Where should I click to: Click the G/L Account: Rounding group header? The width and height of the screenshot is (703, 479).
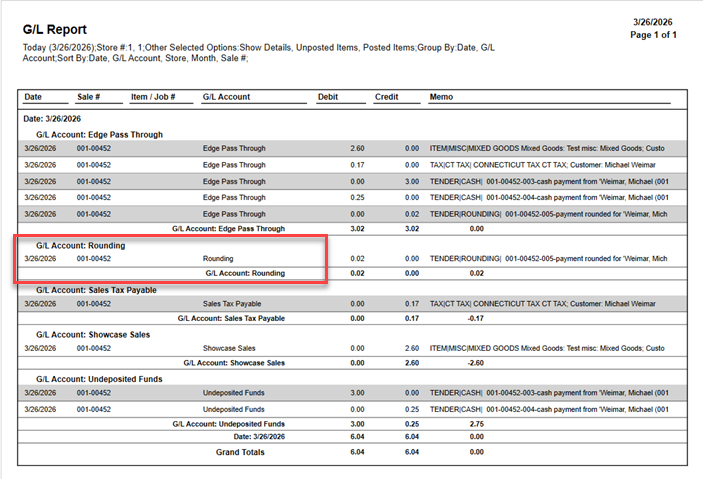click(80, 245)
